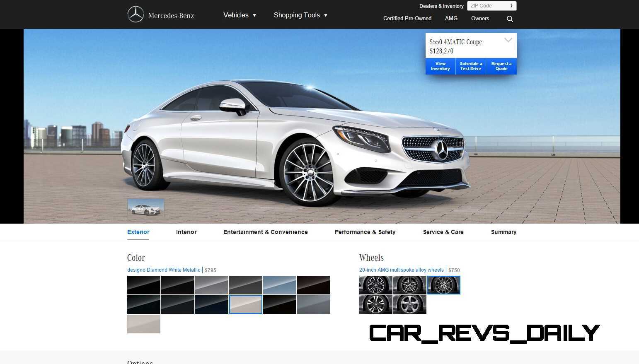Select the middle wheel thumbnail in top row

pyautogui.click(x=410, y=285)
